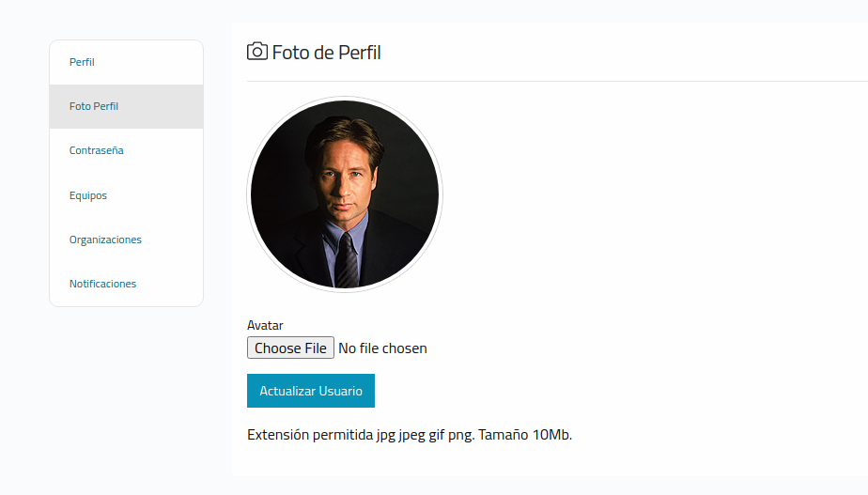Click the divider line under the heading
Screen dimensions: 868x495
[557, 82]
